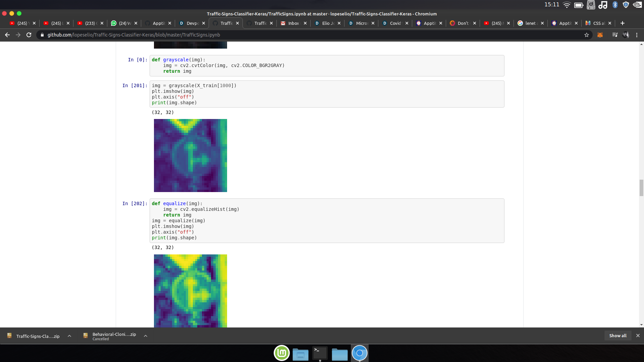Expand options for Behavioral-Cloni....zip download
Image resolution: width=644 pixels, height=362 pixels.
(x=146, y=336)
